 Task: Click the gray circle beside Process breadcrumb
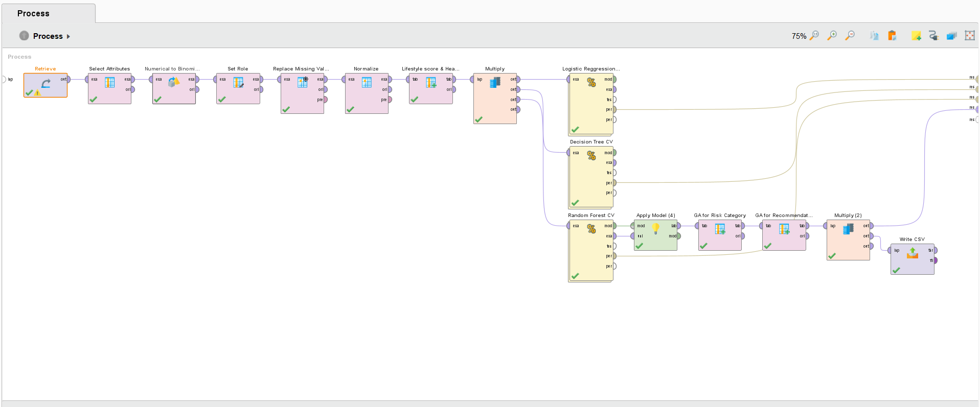click(24, 35)
